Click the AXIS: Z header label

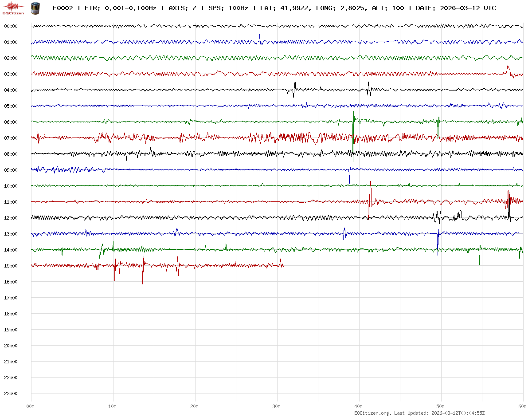(x=183, y=8)
